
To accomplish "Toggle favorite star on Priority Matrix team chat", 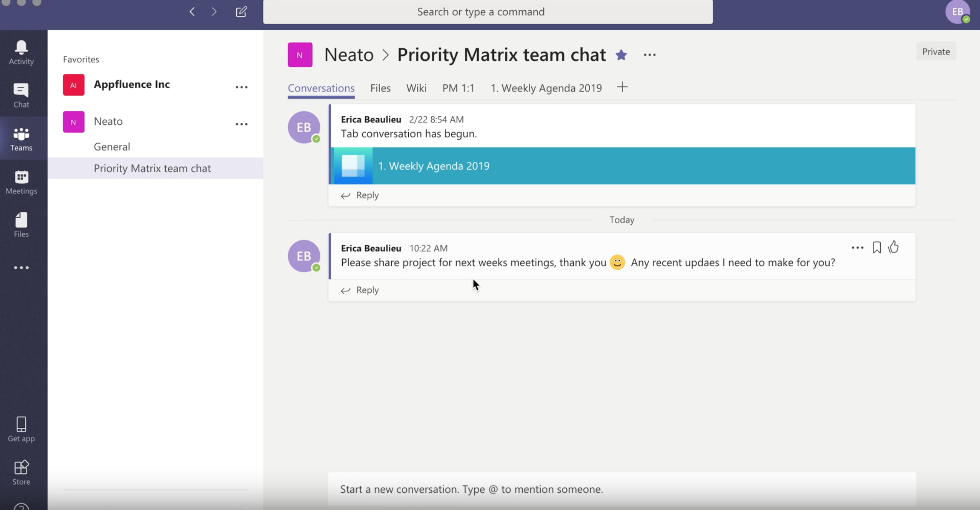I will tap(621, 55).
